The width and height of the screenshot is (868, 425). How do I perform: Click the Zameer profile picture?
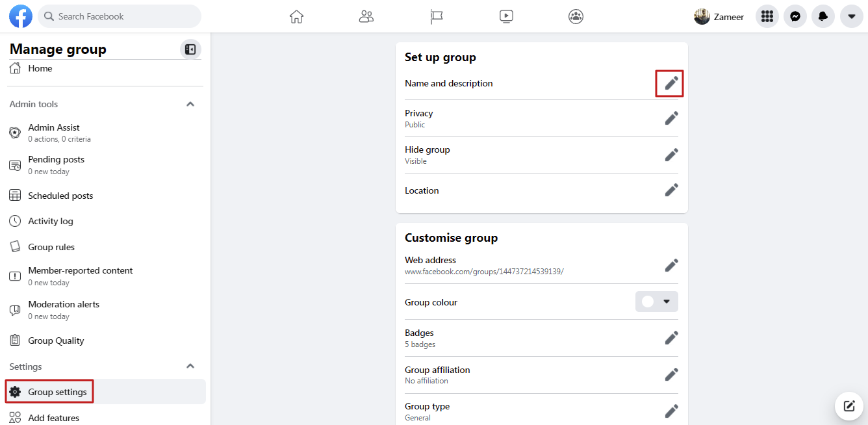tap(702, 17)
